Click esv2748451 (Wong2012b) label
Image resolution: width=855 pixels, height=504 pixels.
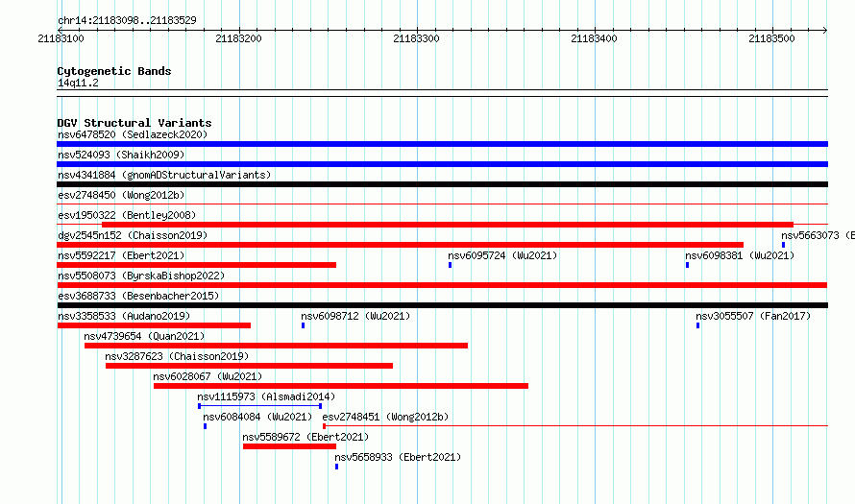click(385, 417)
